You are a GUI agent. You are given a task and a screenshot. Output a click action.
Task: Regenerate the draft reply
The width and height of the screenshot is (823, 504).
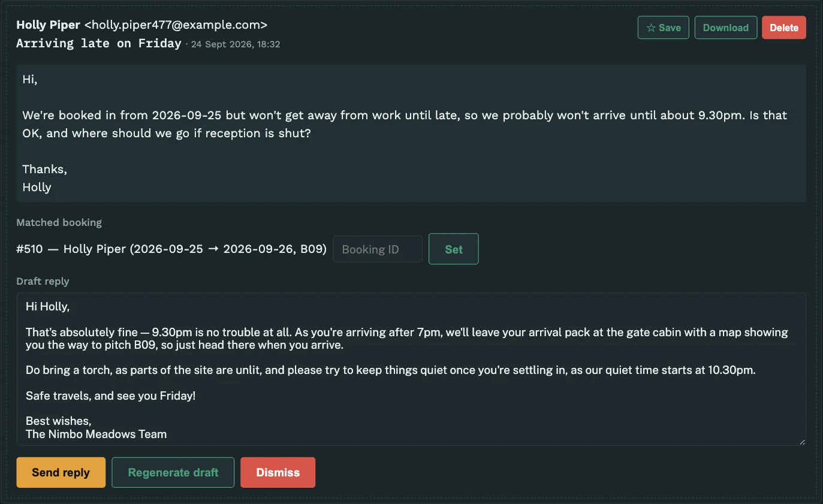pyautogui.click(x=173, y=472)
